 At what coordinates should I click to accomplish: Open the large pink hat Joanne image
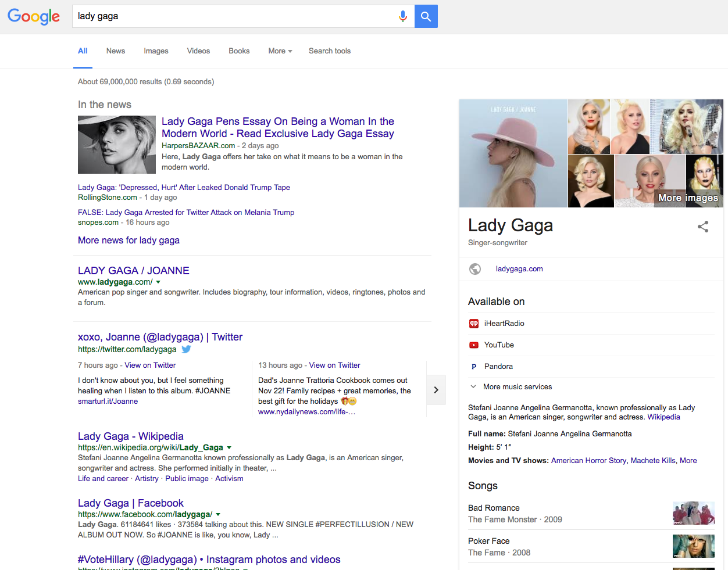coord(513,153)
